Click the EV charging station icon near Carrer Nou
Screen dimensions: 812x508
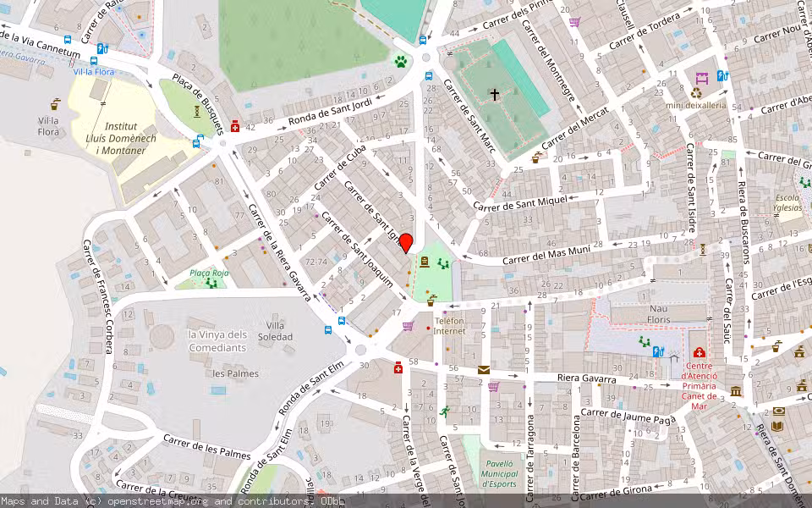tap(721, 75)
